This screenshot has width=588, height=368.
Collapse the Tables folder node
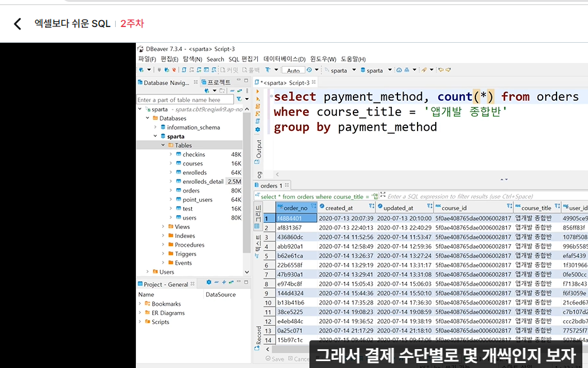163,145
